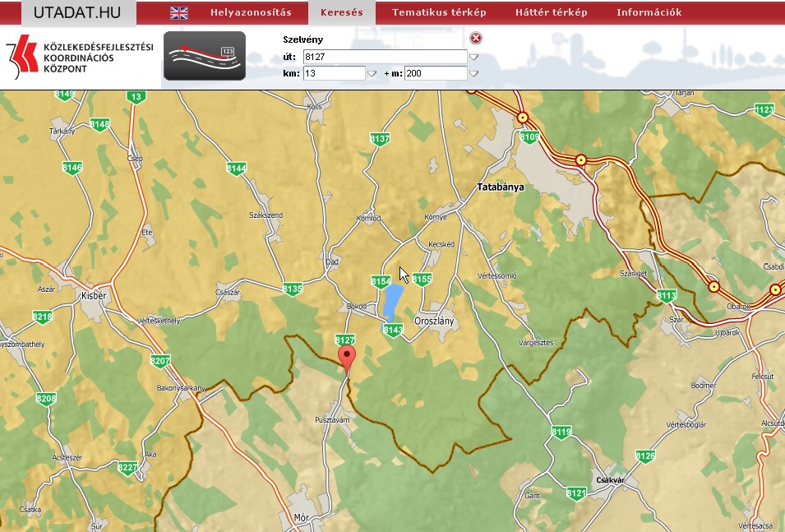Select the 8119 road shield marker
This screenshot has width=785, height=532.
pyautogui.click(x=561, y=432)
